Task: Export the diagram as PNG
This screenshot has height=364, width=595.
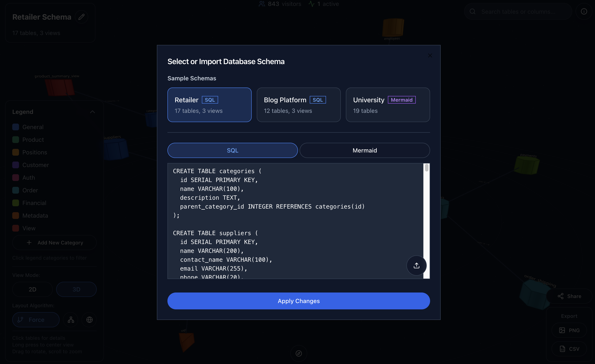Action: click(x=569, y=330)
